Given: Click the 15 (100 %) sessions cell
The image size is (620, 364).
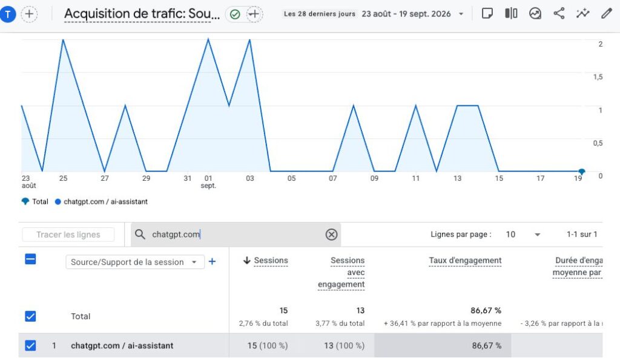Looking at the screenshot, I should pos(267,346).
